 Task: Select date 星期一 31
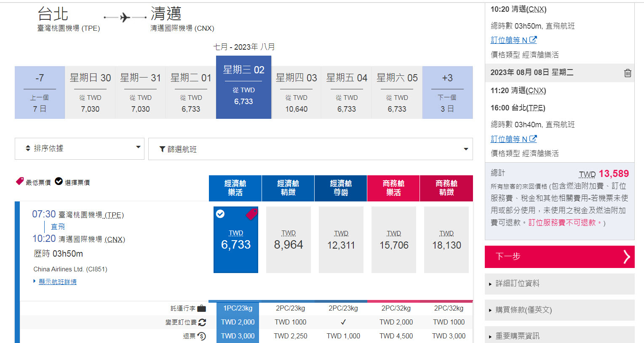[140, 92]
